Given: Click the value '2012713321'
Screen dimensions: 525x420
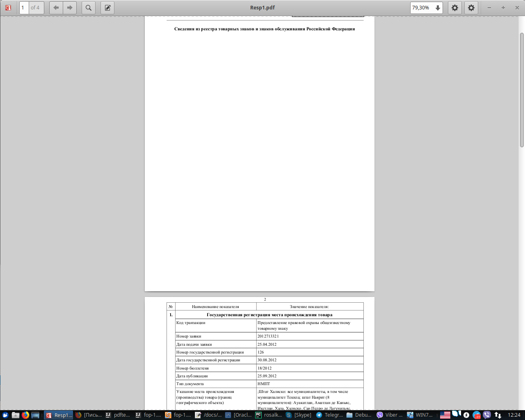Looking at the screenshot, I should pyautogui.click(x=268, y=336).
